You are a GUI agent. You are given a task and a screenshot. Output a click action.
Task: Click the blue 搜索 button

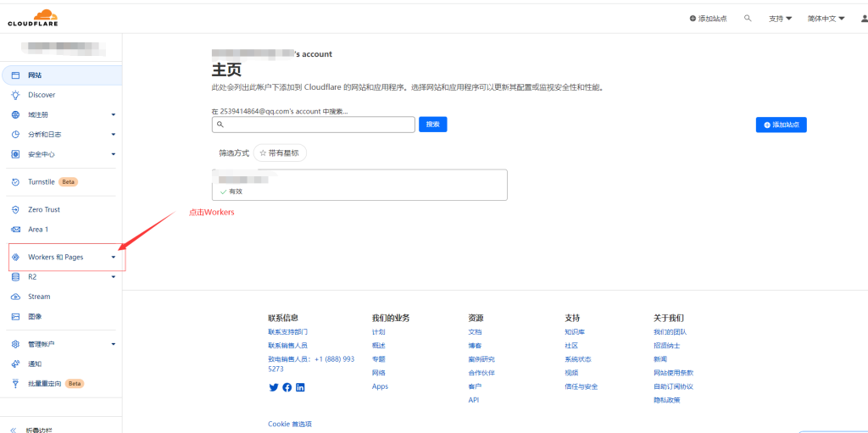pos(433,125)
